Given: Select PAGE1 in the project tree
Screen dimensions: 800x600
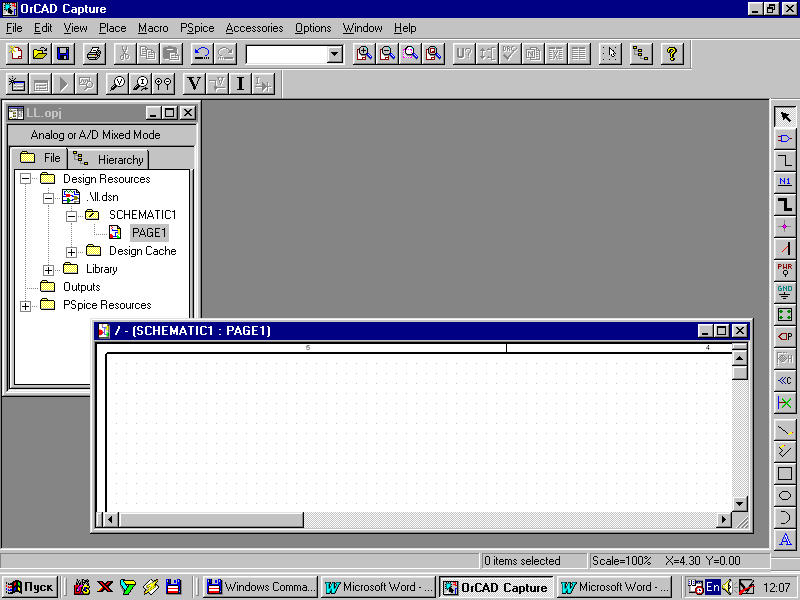Looking at the screenshot, I should coord(149,233).
